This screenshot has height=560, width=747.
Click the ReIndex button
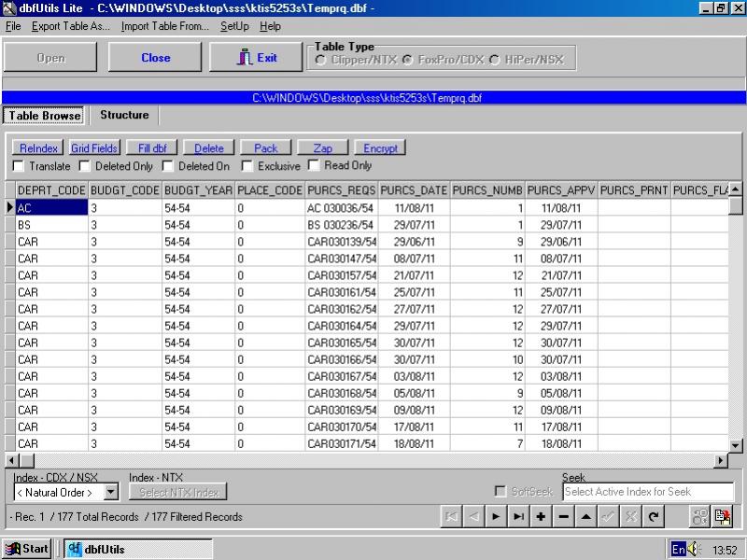38,148
